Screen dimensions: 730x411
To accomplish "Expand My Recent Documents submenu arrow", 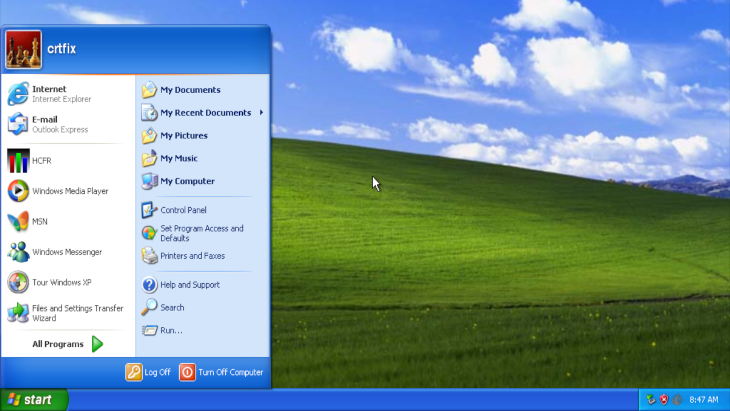I will (261, 112).
